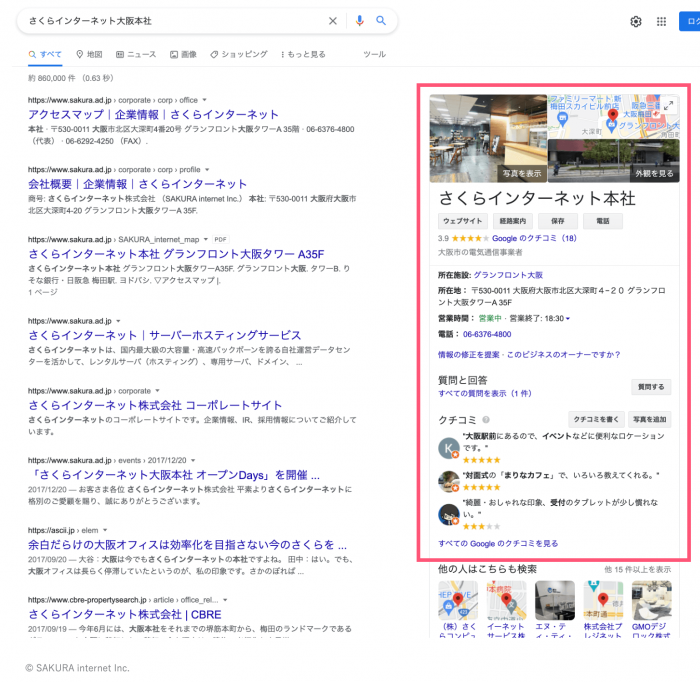
Task: Click the 経路案内 button
Action: pos(512,221)
